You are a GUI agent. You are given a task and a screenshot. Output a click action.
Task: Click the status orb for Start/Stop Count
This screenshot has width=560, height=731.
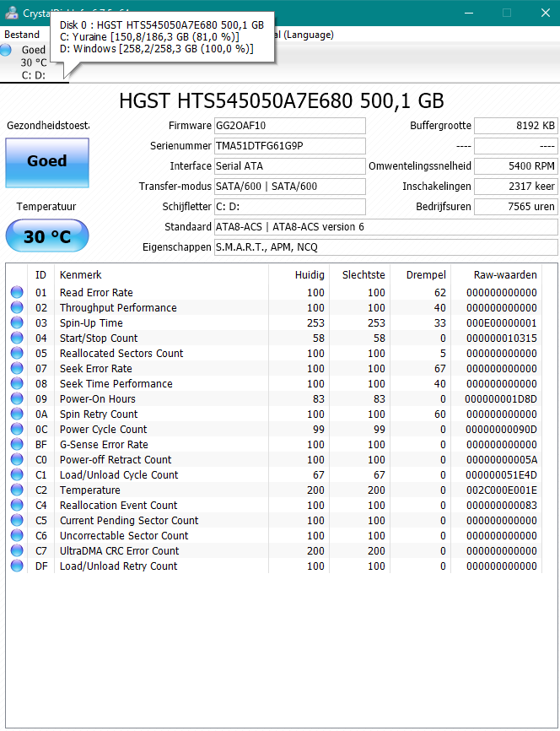point(17,338)
